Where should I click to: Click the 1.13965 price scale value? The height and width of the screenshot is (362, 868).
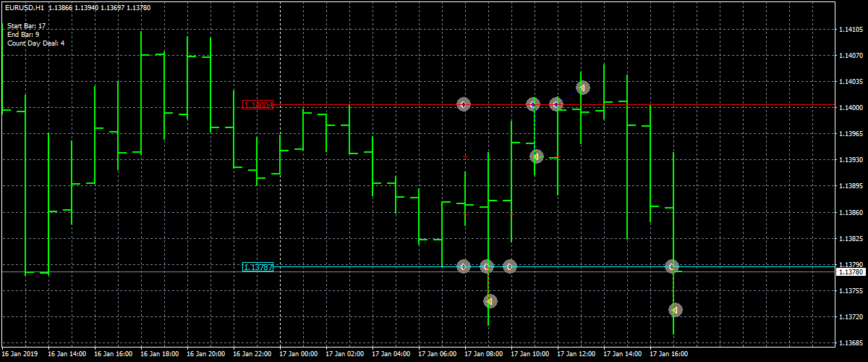852,134
